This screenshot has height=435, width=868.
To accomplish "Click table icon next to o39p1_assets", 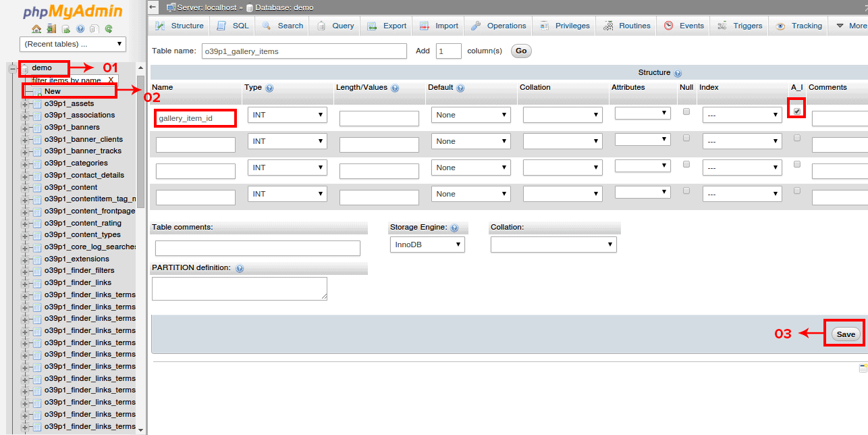I will (37, 104).
